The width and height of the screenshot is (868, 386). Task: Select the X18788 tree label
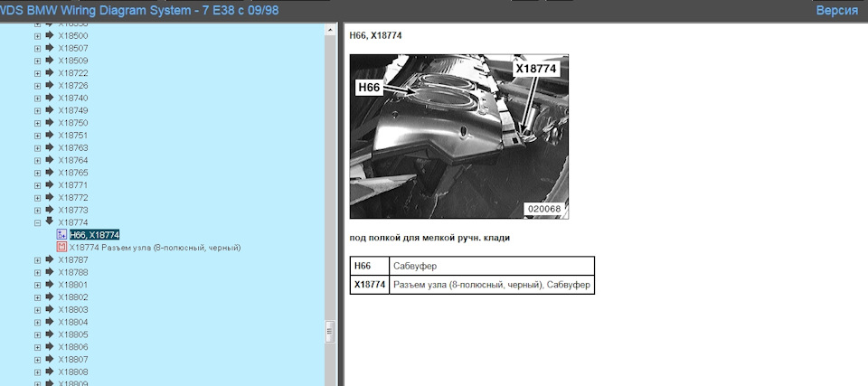(73, 272)
